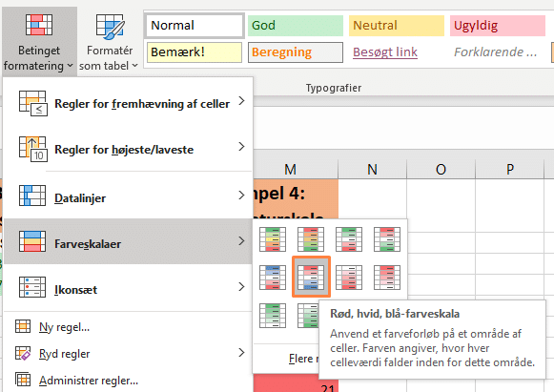Click the Ikonsæt icon set icon
Viewport: 554px width, 392px height.
click(x=32, y=287)
